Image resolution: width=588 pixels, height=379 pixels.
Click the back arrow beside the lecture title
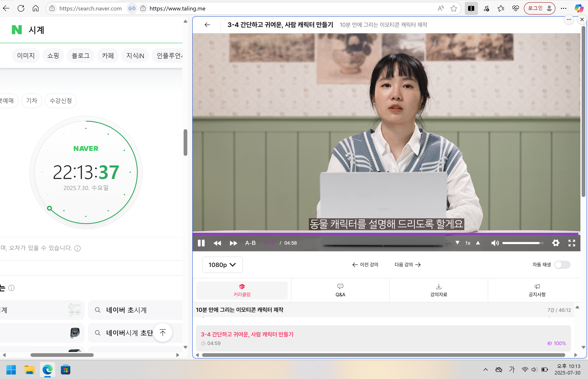point(207,25)
